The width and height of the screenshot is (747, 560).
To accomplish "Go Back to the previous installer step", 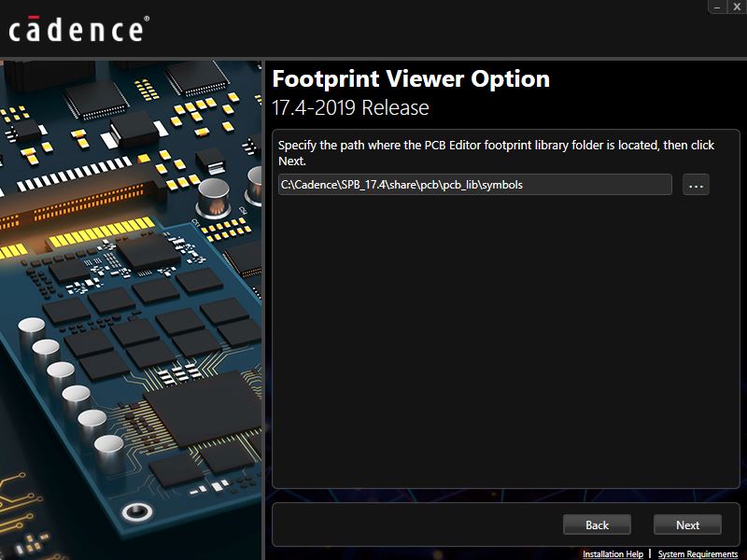I will [597, 525].
